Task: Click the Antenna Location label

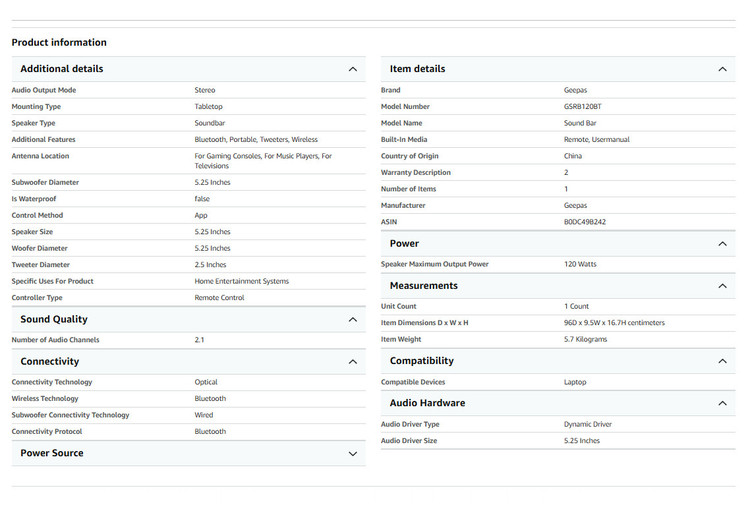Action: point(40,156)
